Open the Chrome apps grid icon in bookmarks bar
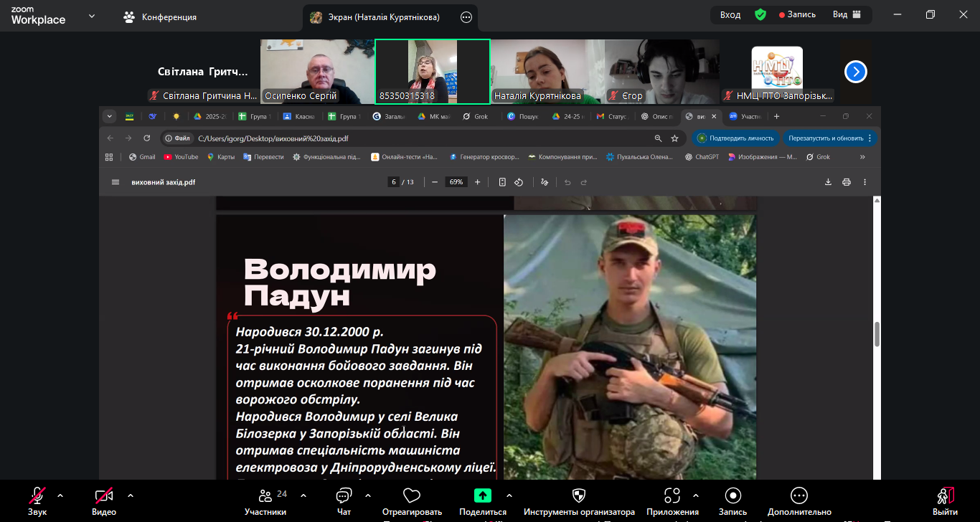 [109, 157]
